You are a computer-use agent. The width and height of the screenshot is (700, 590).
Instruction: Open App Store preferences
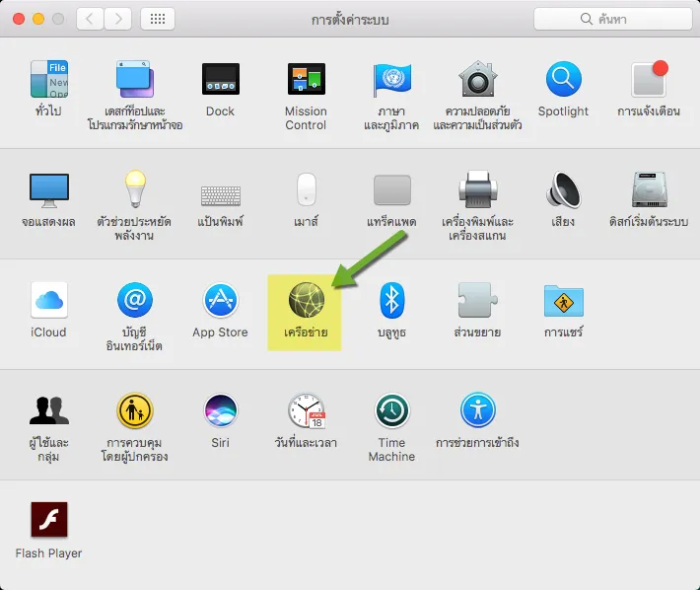point(221,300)
